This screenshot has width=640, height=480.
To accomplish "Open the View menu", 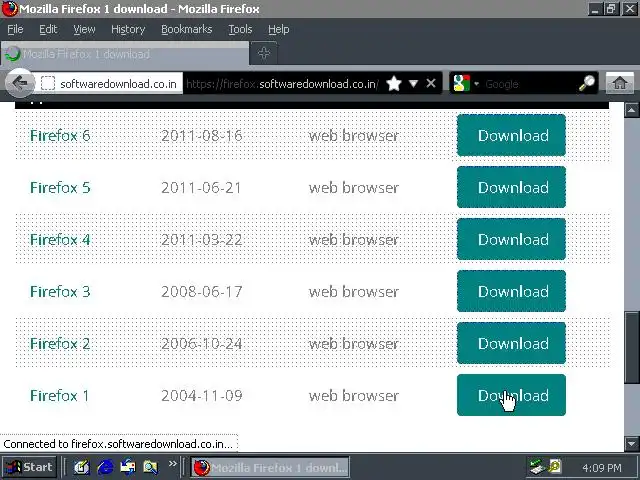I will (x=84, y=29).
